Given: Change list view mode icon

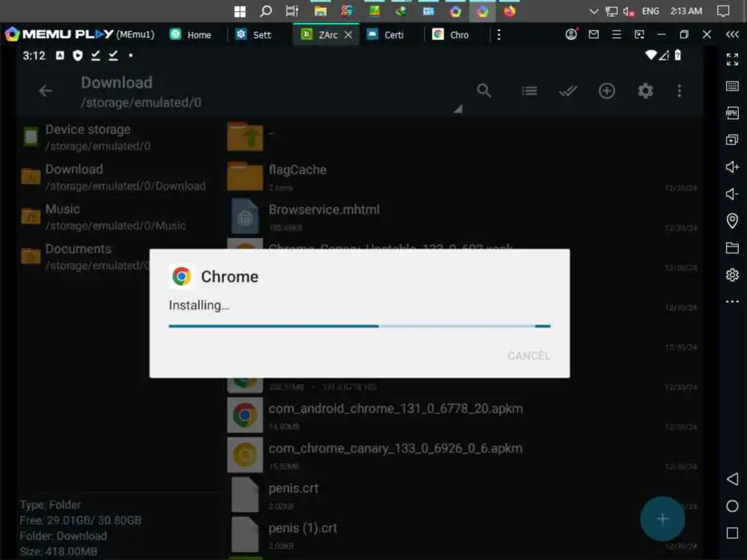Looking at the screenshot, I should pos(530,90).
